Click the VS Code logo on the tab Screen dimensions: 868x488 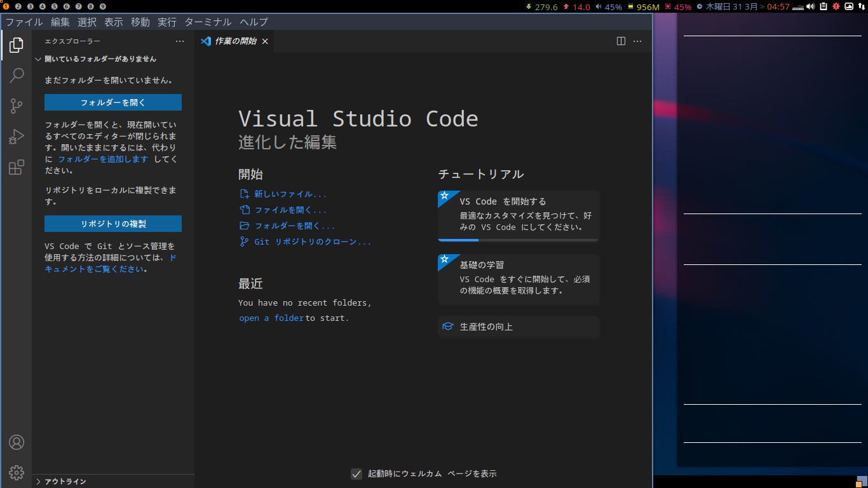pyautogui.click(x=205, y=41)
